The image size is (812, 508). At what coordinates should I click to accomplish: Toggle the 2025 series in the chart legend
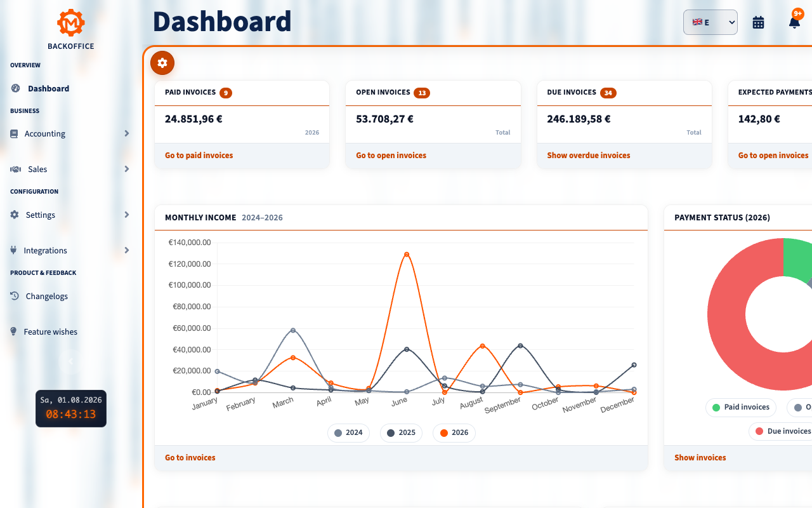(x=401, y=433)
